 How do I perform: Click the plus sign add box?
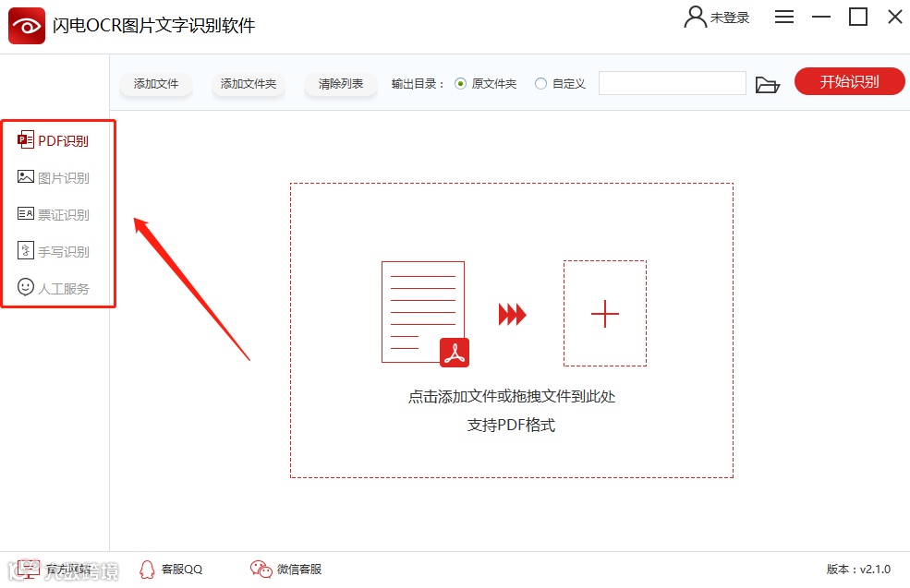click(x=605, y=313)
